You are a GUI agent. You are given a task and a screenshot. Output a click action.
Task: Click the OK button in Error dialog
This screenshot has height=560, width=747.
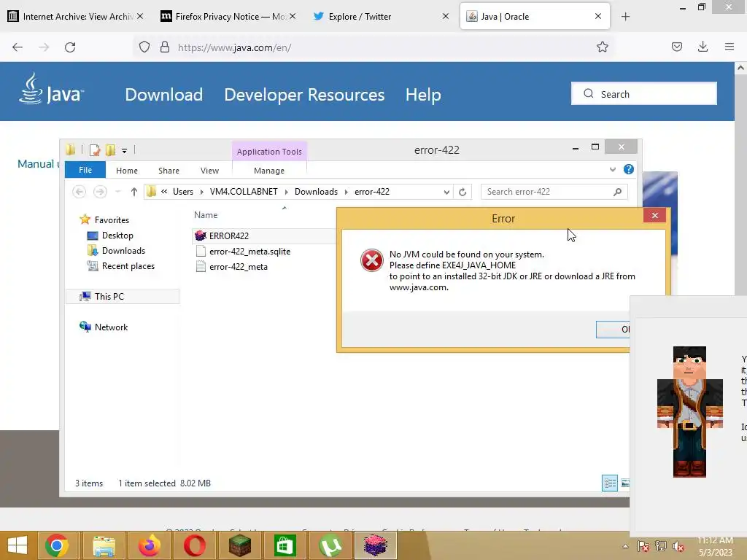coord(614,329)
